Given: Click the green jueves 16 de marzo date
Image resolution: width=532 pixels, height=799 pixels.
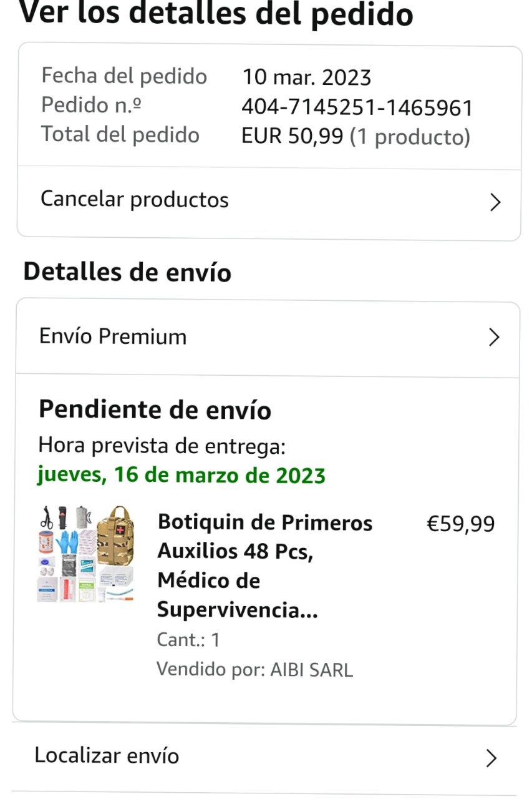Looking at the screenshot, I should 181,476.
